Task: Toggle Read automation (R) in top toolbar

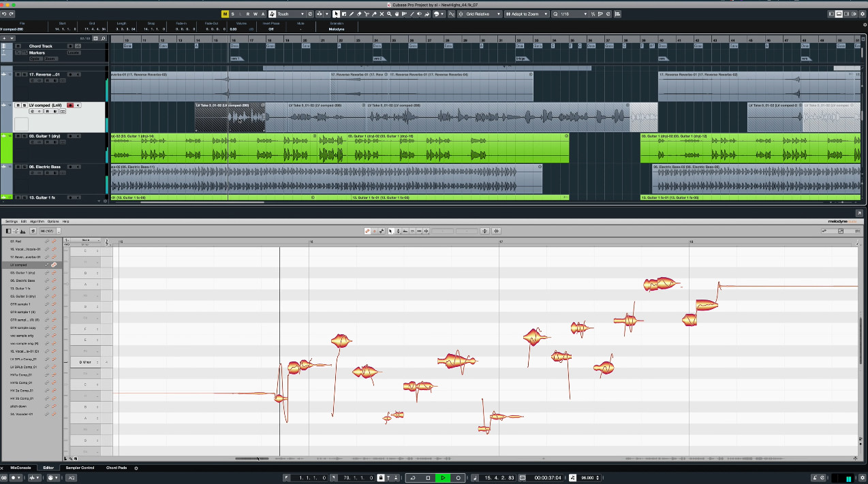Action: 248,14
